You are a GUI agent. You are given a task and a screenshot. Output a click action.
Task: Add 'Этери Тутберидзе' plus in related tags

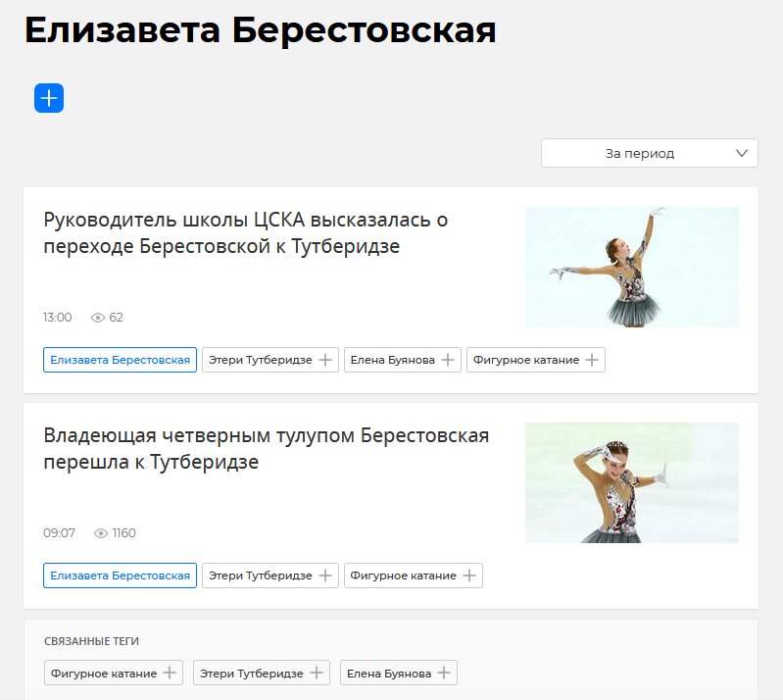pos(317,673)
